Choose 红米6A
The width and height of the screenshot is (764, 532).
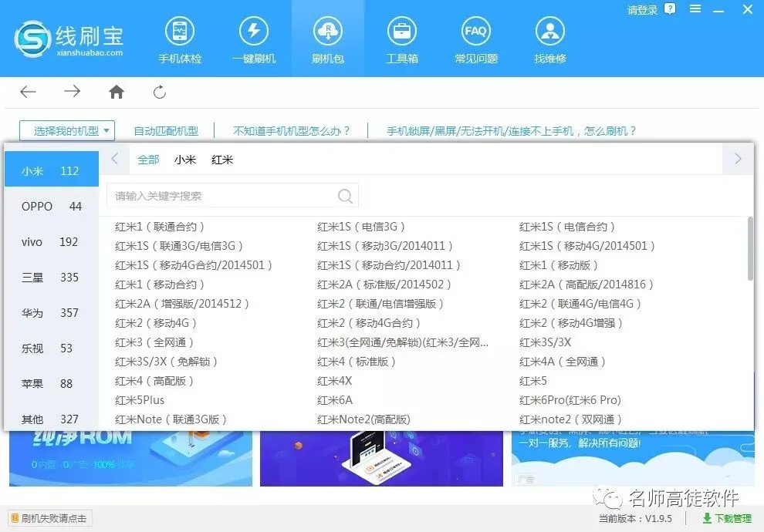pos(335,400)
